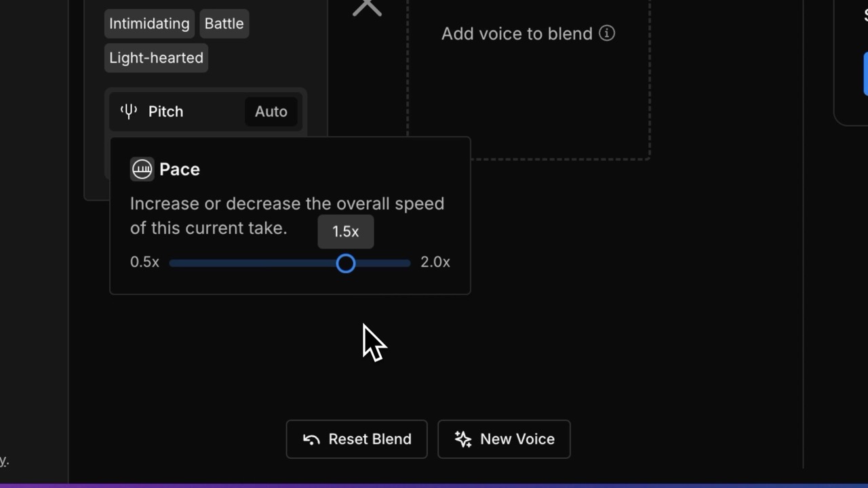Click the "2.0x" maximum pace label
Viewport: 868px width, 488px height.
coord(435,262)
